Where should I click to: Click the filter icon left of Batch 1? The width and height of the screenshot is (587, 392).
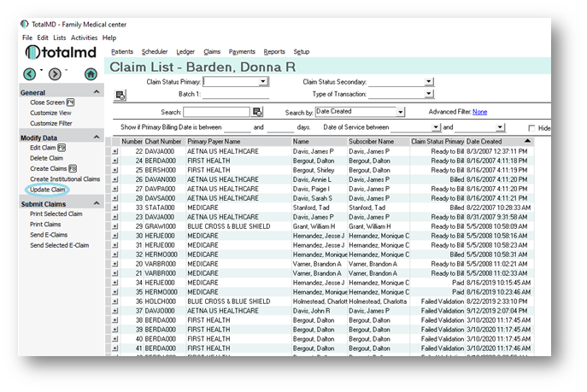click(x=120, y=95)
